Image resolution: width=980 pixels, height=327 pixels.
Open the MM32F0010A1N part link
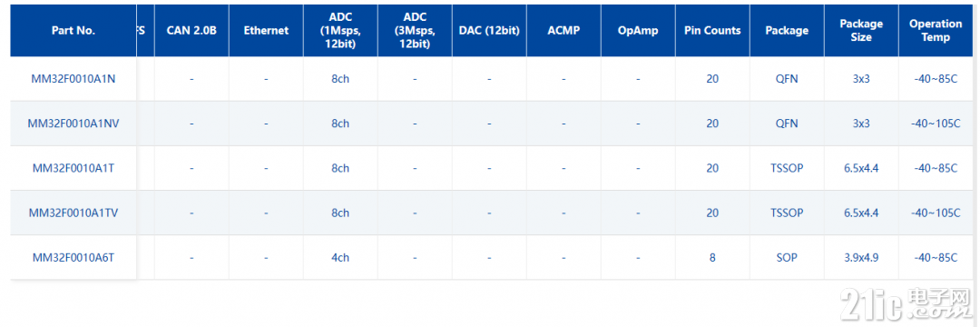tap(73, 79)
